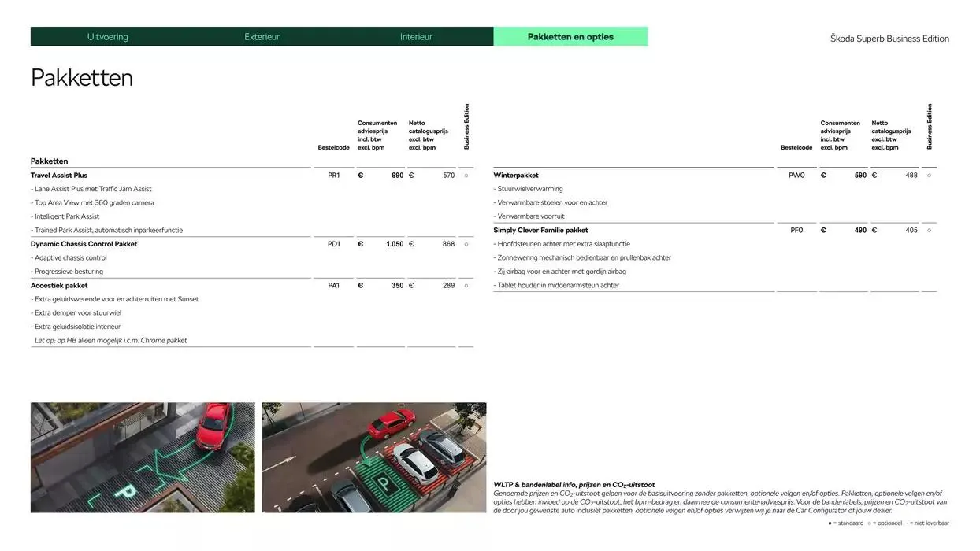Open the aerial parking lot photo
Image resolution: width=980 pixels, height=551 pixels.
[x=374, y=457]
